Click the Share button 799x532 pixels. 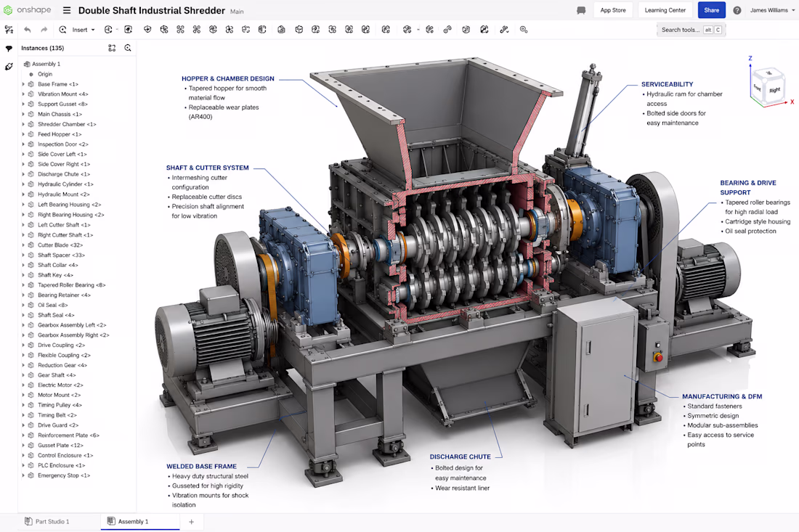pos(711,10)
